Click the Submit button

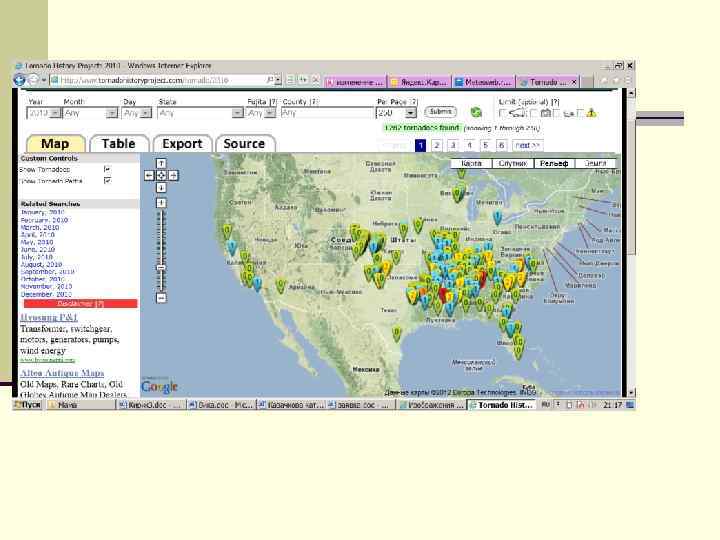tap(440, 112)
